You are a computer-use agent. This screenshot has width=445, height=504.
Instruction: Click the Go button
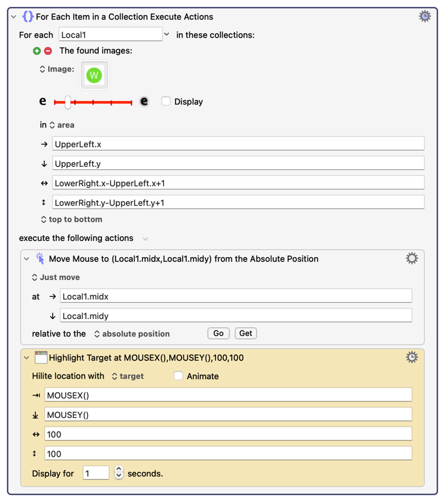(218, 333)
